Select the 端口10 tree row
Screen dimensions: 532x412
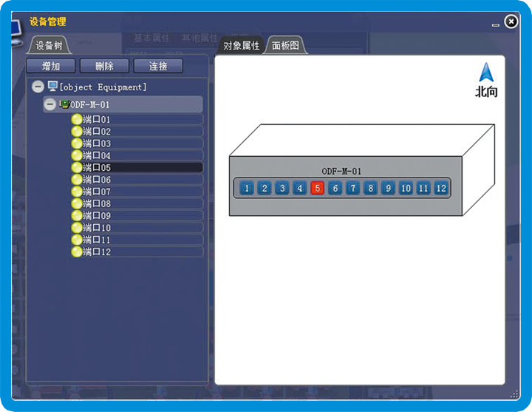tap(137, 228)
